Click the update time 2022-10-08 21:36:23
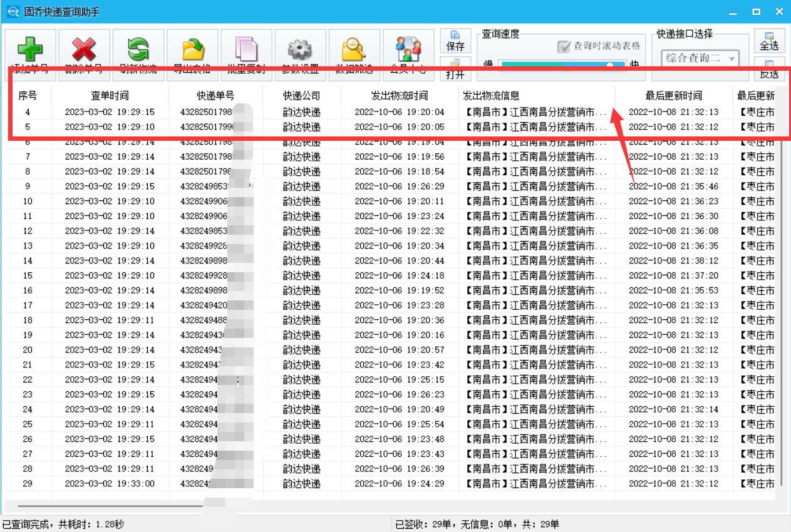Viewport: 791px width, 532px height. (x=674, y=202)
